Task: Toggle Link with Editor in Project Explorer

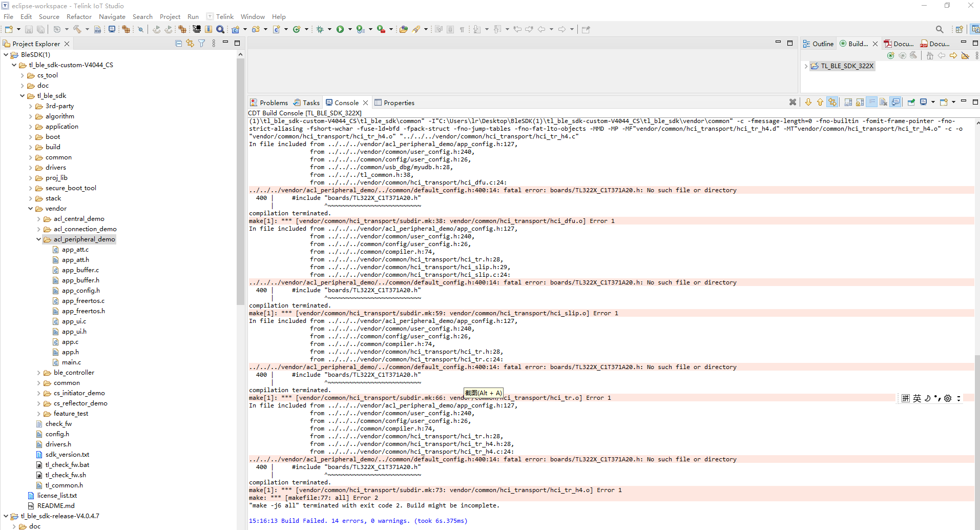Action: point(190,44)
